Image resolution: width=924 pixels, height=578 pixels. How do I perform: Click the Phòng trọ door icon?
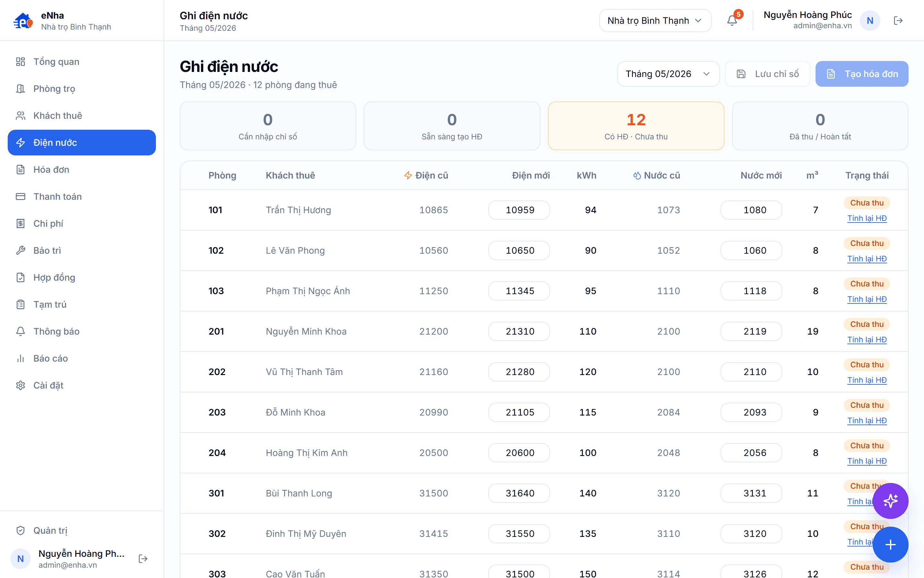coord(21,89)
